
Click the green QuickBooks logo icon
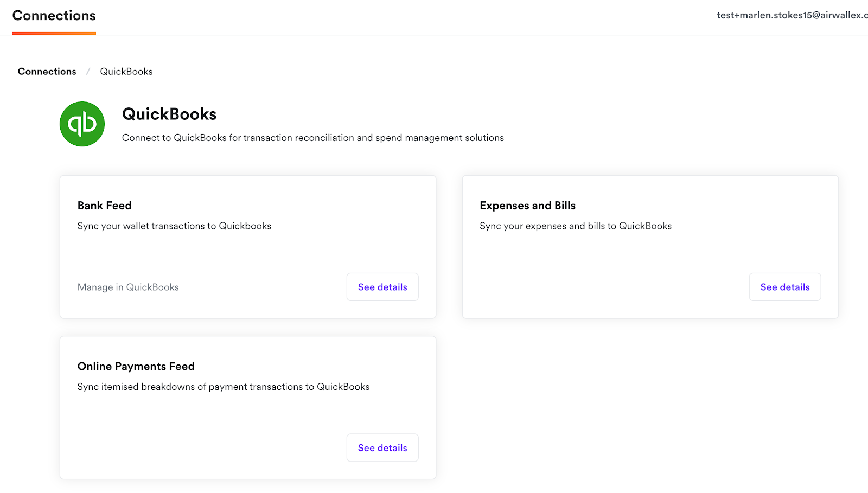click(x=82, y=124)
